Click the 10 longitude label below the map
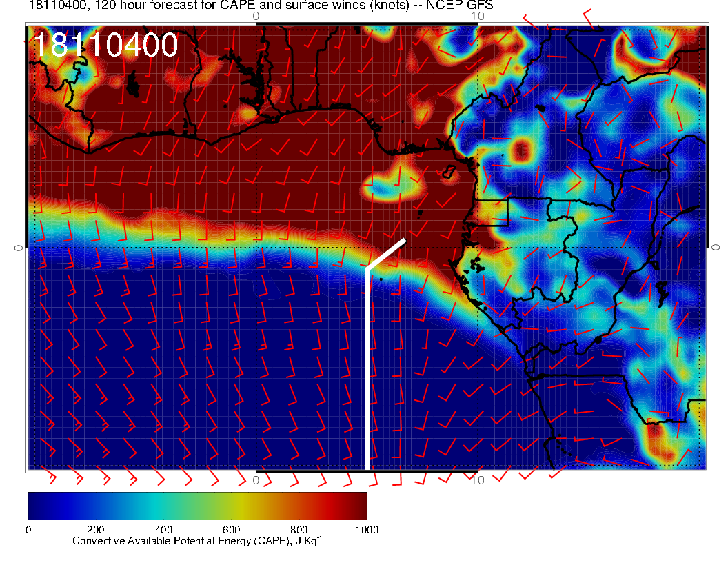 click(x=478, y=480)
